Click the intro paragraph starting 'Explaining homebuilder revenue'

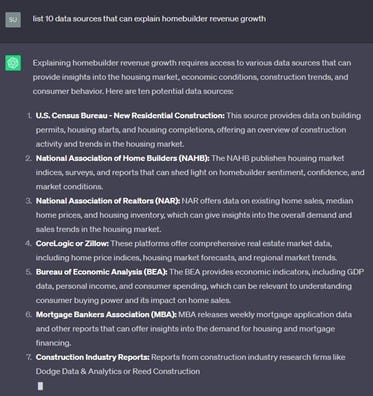192,77
